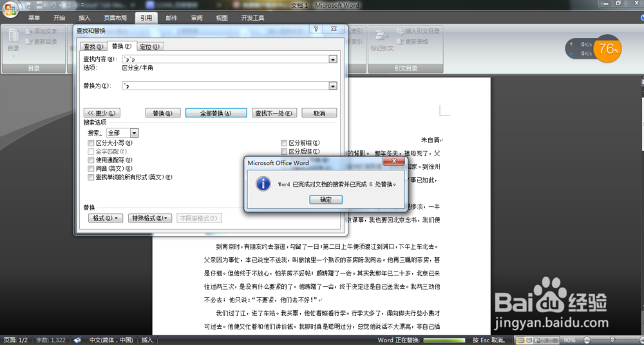Open the 页面布局 ribbon tab

pyautogui.click(x=115, y=17)
